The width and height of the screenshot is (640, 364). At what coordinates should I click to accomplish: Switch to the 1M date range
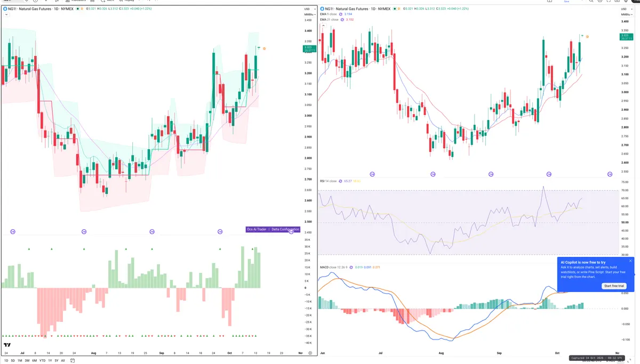point(20,361)
